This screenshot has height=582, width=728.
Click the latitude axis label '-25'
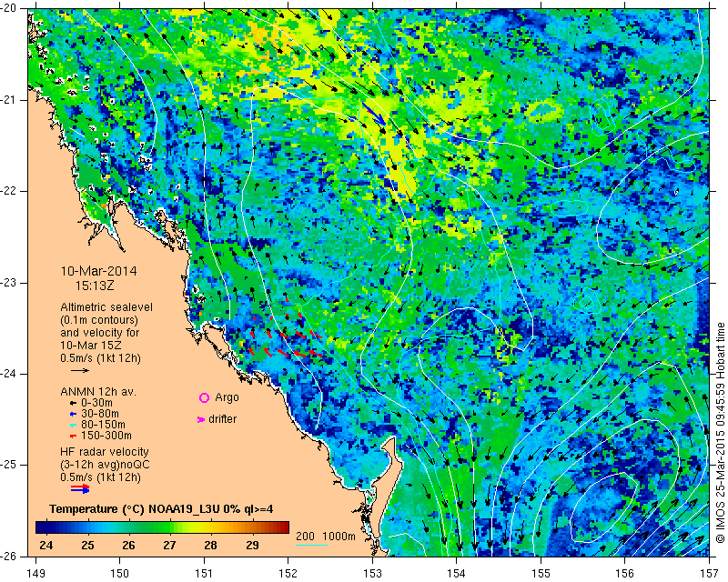click(9, 465)
